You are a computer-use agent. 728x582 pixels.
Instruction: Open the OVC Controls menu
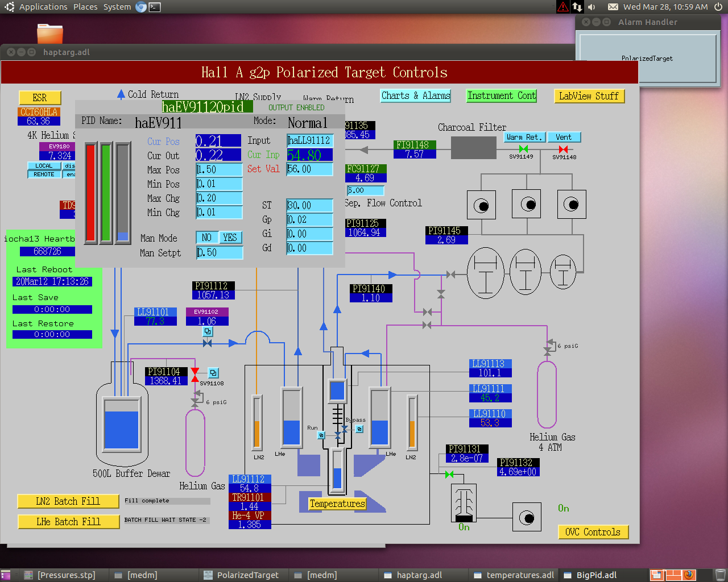point(593,532)
